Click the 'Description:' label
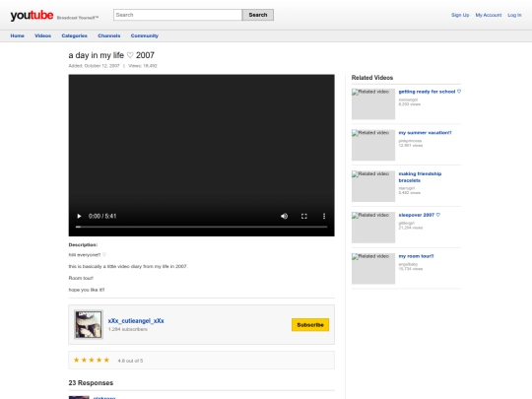532x399 pixels. 83,244
